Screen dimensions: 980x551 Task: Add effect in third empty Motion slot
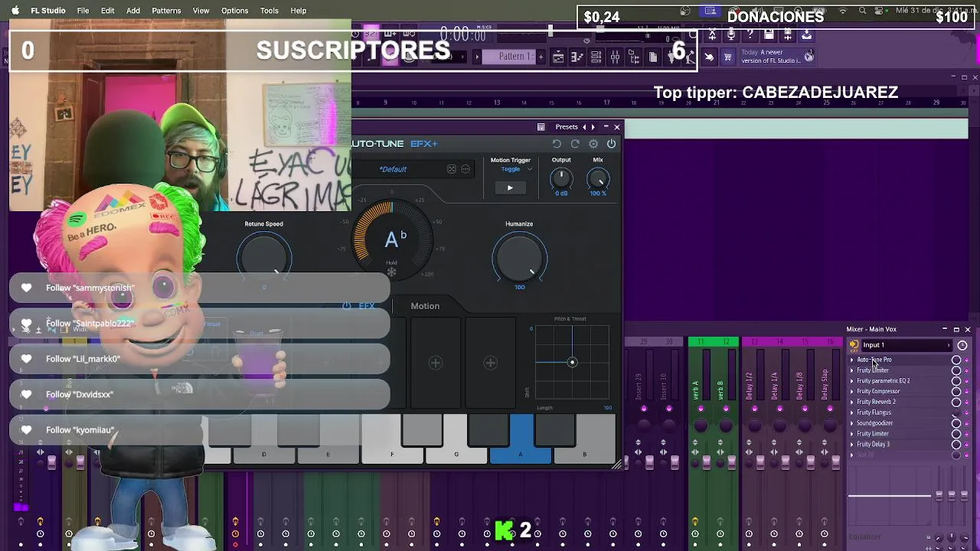point(491,363)
